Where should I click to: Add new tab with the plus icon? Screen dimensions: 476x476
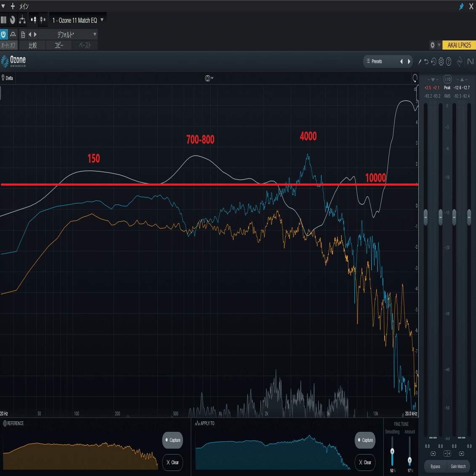pos(13,6)
